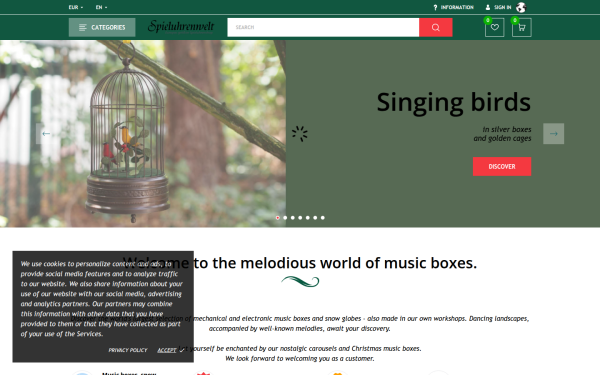
Task: Select the fifth carousel dot
Action: tap(308, 218)
